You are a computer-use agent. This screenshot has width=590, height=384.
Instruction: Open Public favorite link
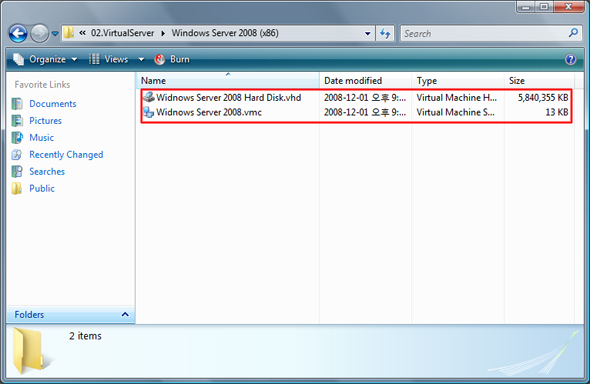coord(42,188)
